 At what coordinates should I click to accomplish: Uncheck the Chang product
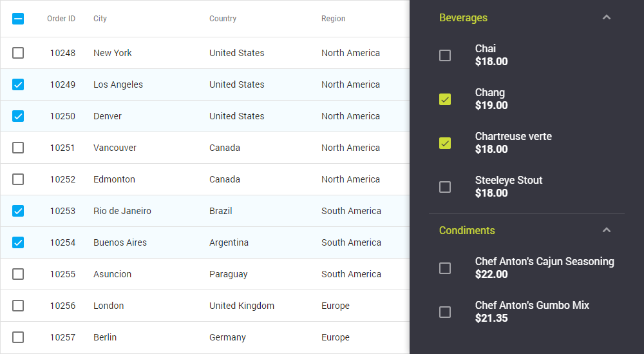(x=445, y=99)
